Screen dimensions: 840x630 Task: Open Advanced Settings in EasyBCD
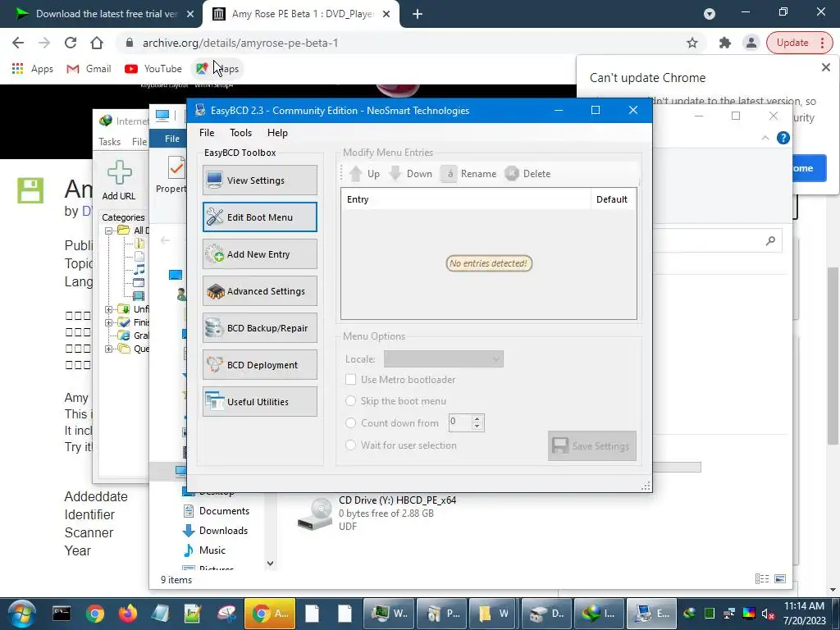pyautogui.click(x=260, y=291)
